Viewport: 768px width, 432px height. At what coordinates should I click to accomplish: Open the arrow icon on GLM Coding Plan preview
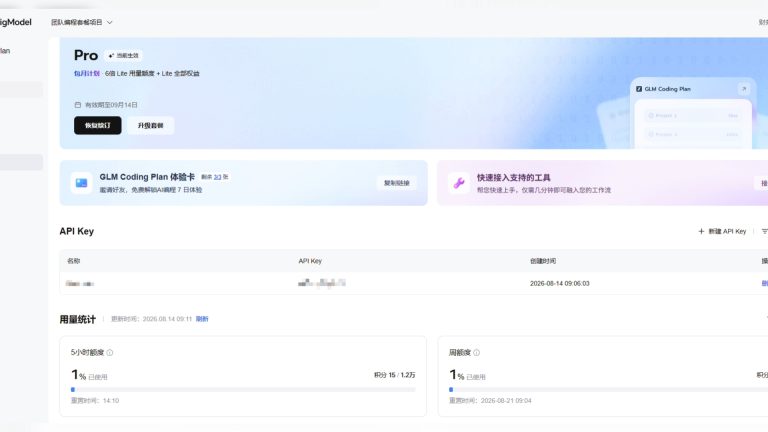[744, 89]
